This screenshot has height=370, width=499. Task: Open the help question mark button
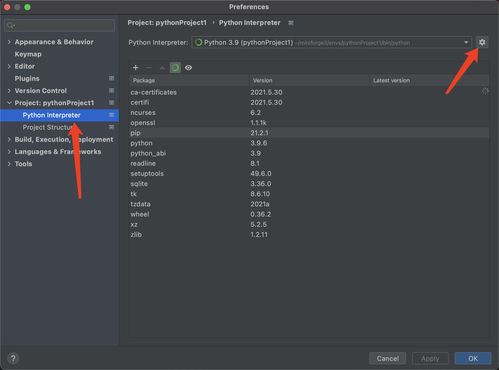pos(13,358)
